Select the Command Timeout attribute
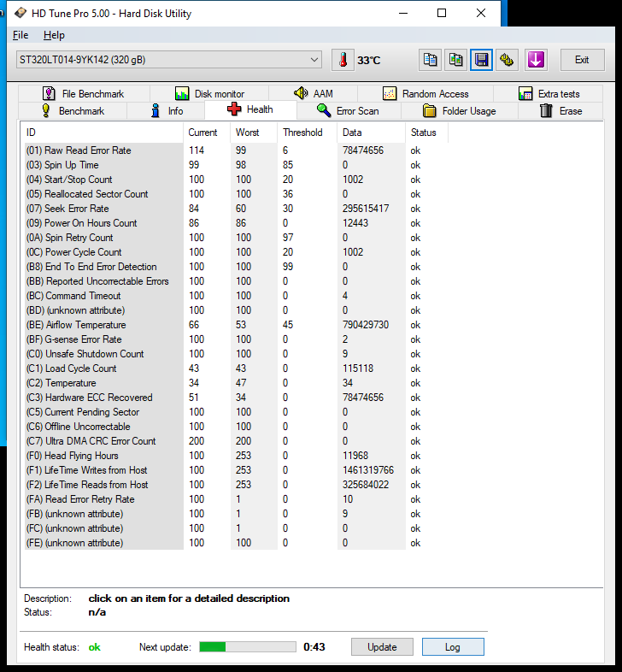 [x=237, y=296]
